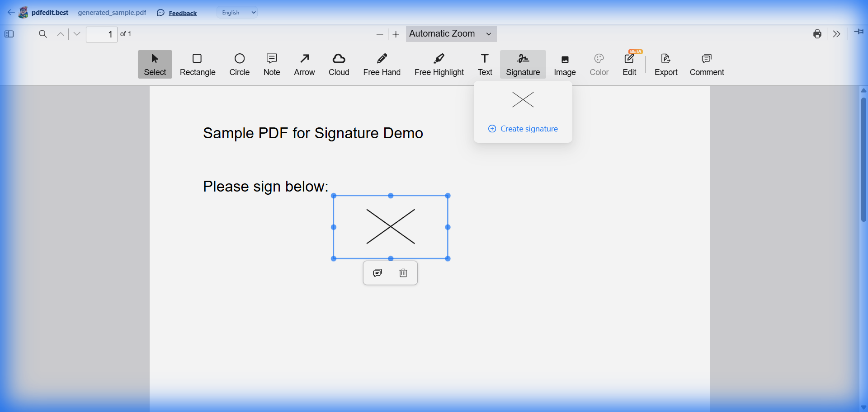The image size is (868, 412).
Task: Toggle the sidebar panel
Action: [9, 34]
